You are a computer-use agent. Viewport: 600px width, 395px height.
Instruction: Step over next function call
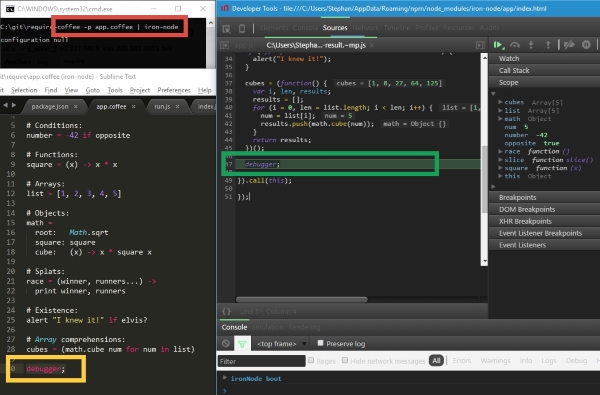[x=515, y=45]
